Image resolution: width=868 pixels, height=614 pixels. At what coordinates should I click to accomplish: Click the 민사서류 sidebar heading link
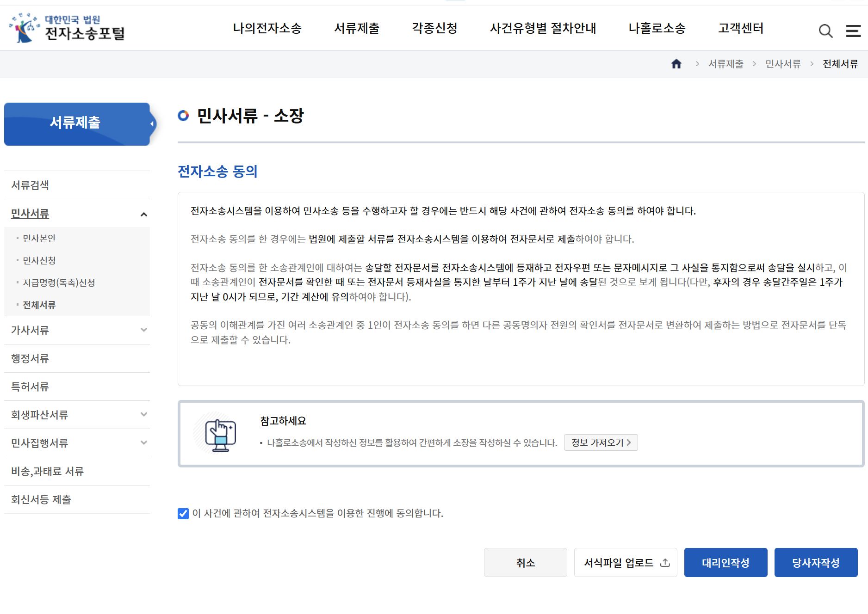pyautogui.click(x=30, y=214)
